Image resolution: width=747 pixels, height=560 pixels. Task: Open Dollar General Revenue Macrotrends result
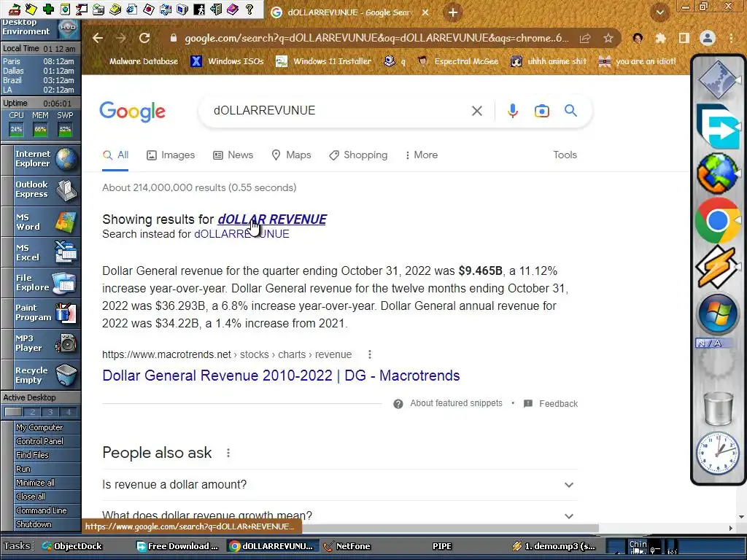[x=281, y=376]
